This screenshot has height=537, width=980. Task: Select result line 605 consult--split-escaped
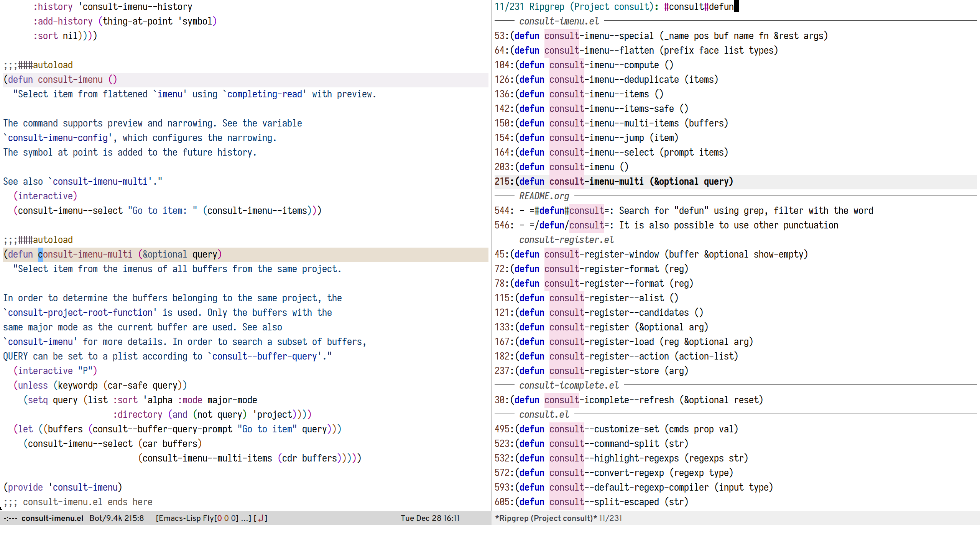pyautogui.click(x=591, y=502)
